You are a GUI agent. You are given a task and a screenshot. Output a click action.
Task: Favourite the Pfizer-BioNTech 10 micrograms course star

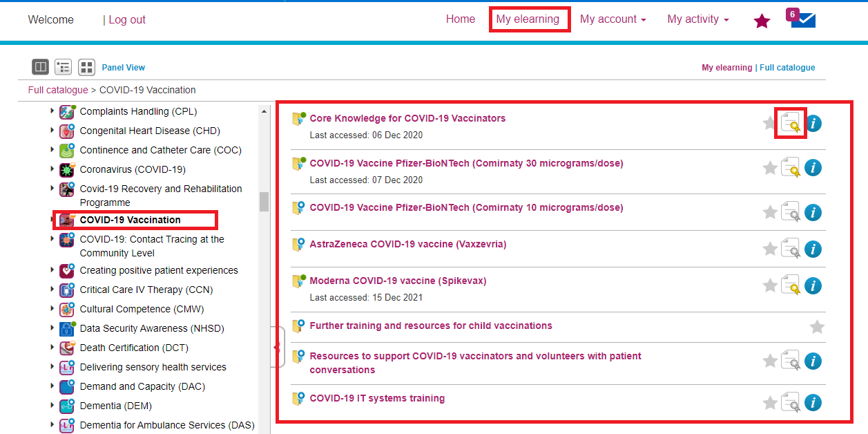pos(770,212)
